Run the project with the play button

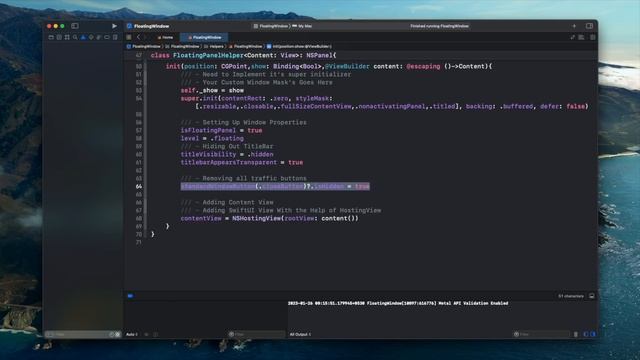pos(114,26)
